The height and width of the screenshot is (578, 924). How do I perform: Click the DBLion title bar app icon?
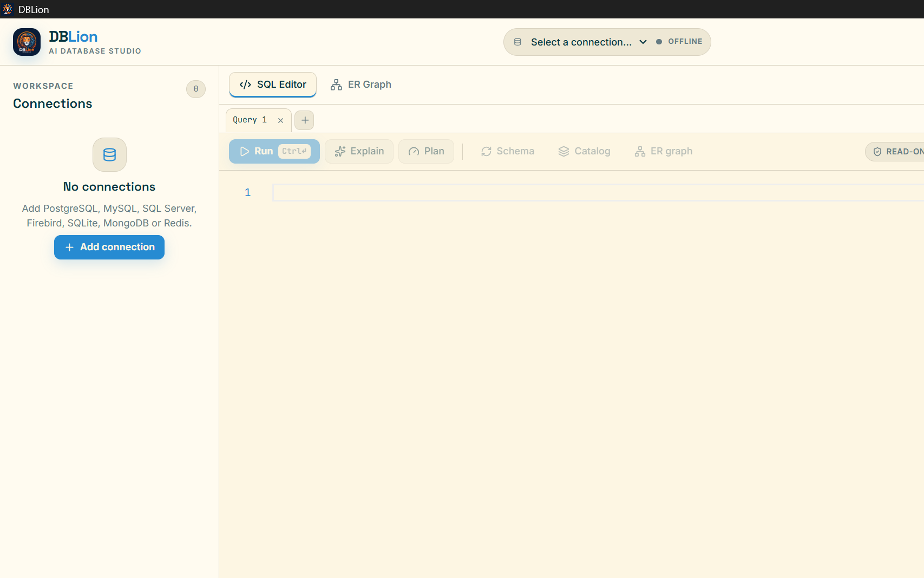coord(8,9)
